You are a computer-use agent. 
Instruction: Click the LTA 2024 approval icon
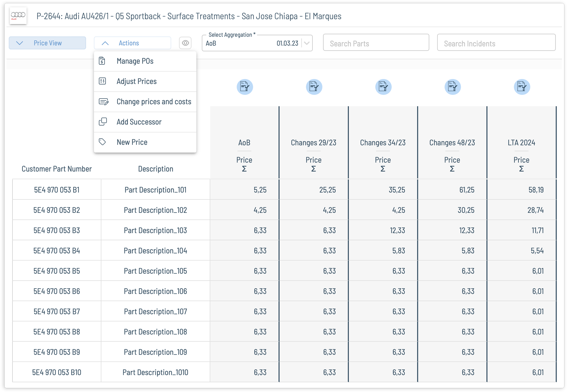pos(522,87)
